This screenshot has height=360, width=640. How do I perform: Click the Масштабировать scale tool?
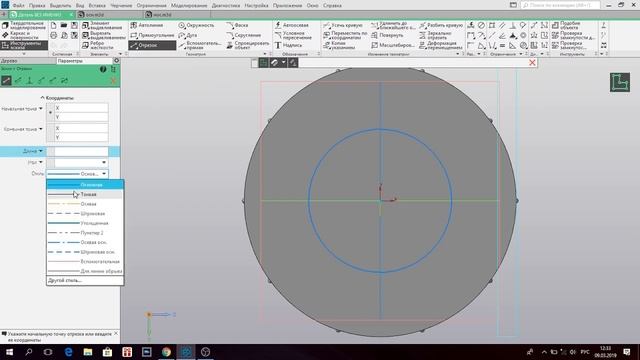click(x=393, y=45)
